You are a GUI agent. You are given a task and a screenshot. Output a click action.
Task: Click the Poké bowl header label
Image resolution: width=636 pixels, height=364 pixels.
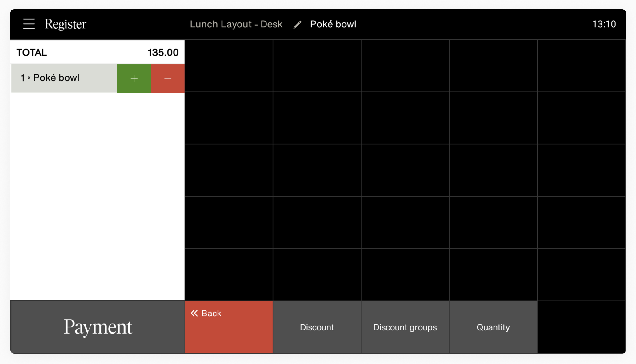coord(333,24)
